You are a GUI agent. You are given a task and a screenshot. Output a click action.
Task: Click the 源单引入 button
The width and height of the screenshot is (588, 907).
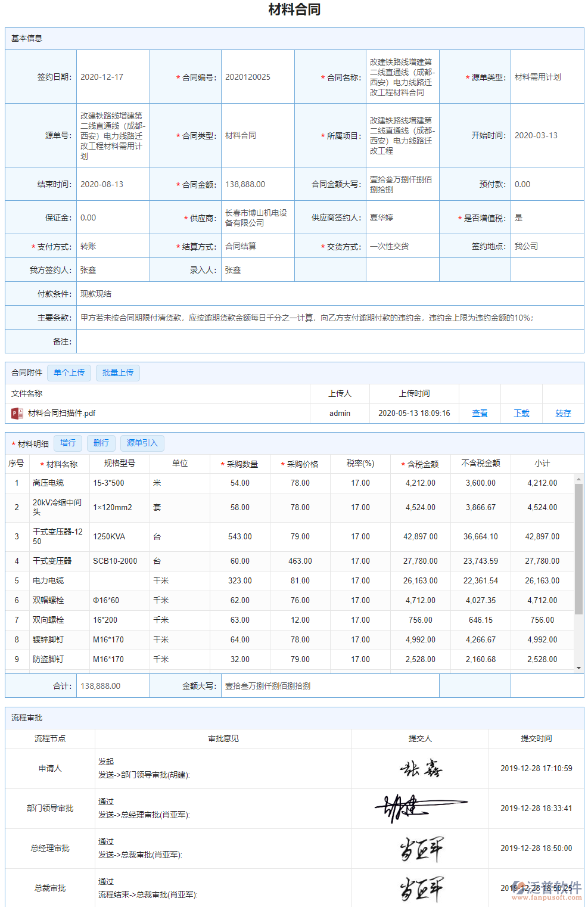[x=142, y=443]
